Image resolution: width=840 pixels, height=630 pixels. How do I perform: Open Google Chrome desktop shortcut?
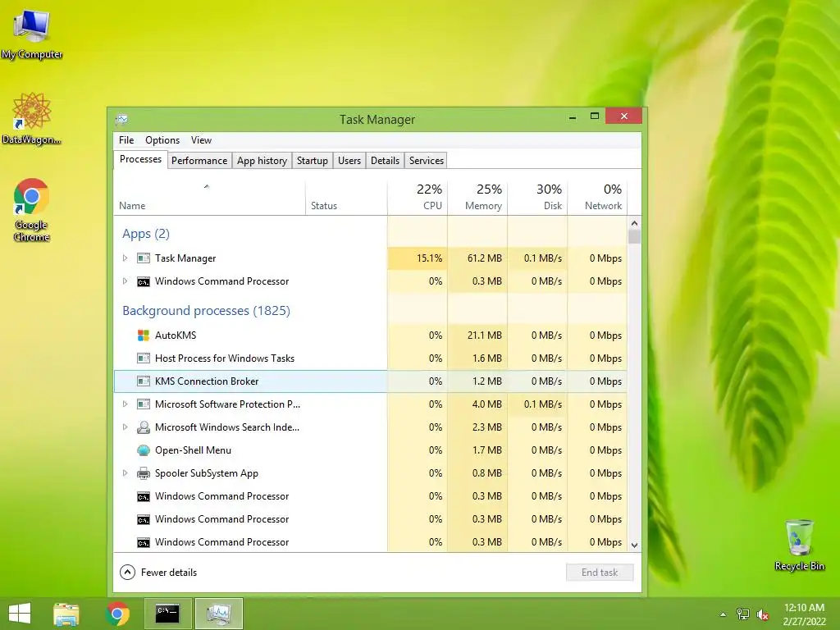pyautogui.click(x=32, y=210)
